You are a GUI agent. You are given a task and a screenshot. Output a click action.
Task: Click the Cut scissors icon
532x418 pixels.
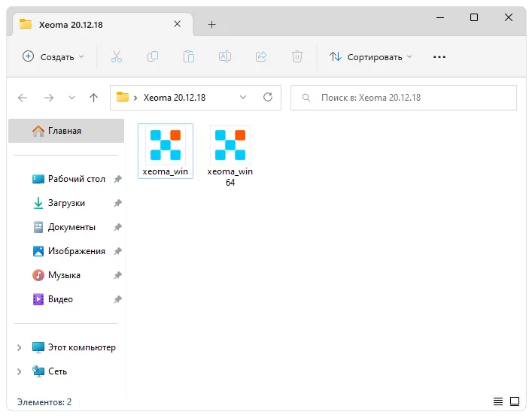(x=117, y=56)
